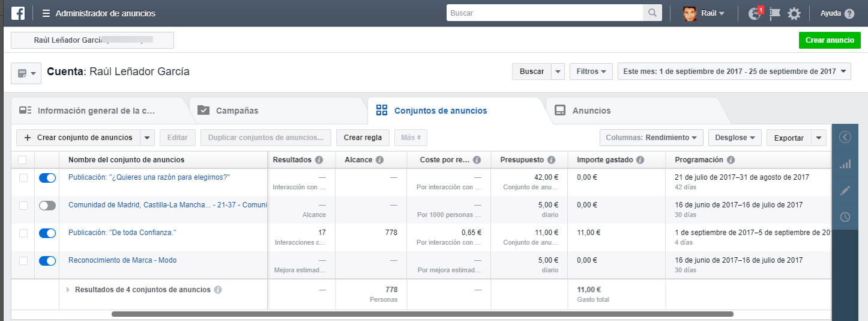Open the notifications globe icon
The width and height of the screenshot is (868, 321).
(755, 13)
